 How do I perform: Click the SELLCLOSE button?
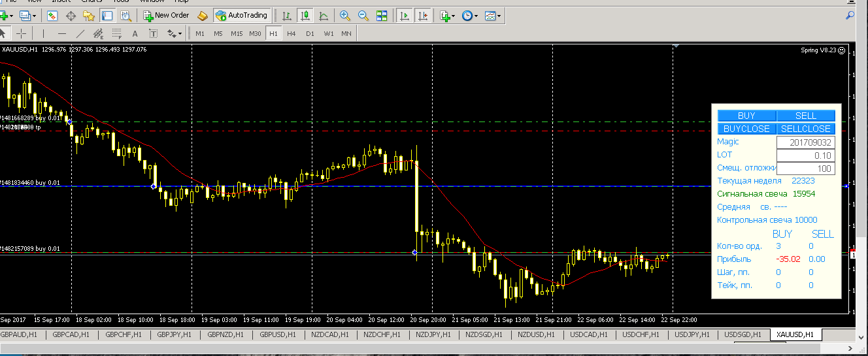[806, 129]
